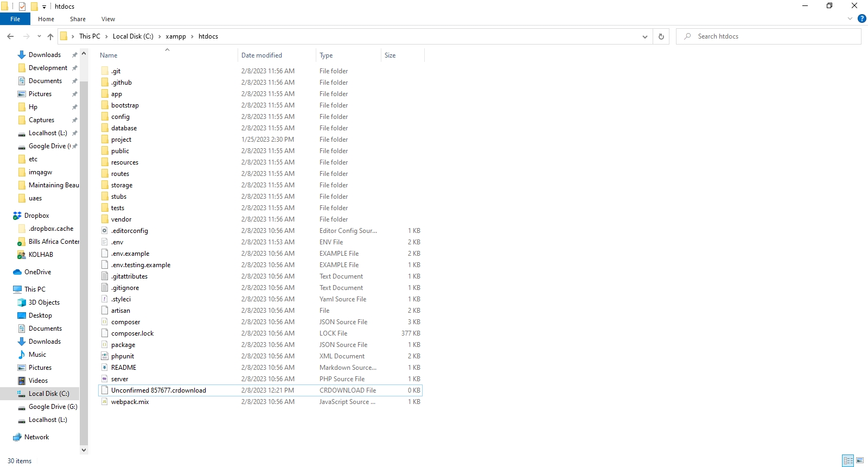
Task: Open address bar history dropdown
Action: pos(644,36)
